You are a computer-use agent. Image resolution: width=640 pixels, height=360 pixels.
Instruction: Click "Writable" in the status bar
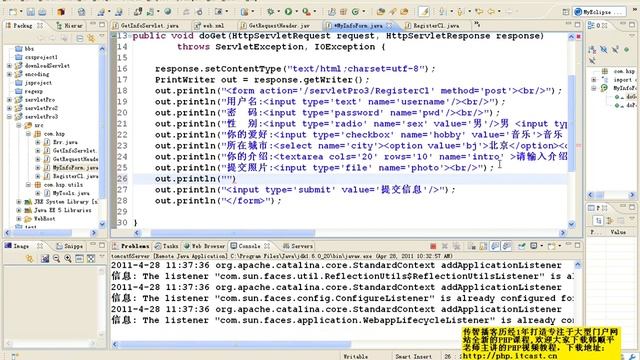click(355, 356)
